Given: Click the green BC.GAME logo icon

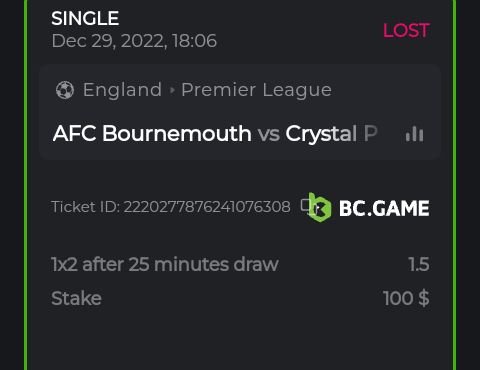Looking at the screenshot, I should tap(319, 207).
